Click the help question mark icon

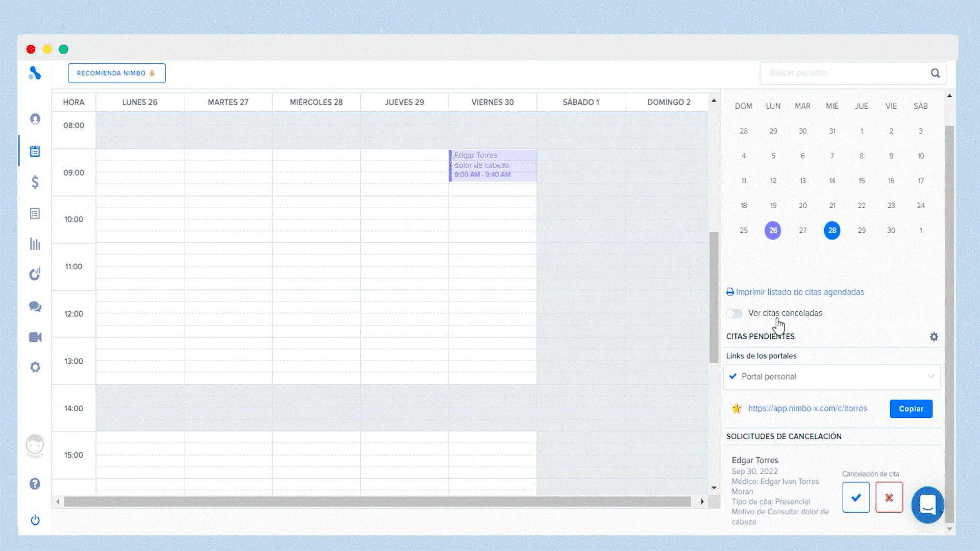pos(35,484)
